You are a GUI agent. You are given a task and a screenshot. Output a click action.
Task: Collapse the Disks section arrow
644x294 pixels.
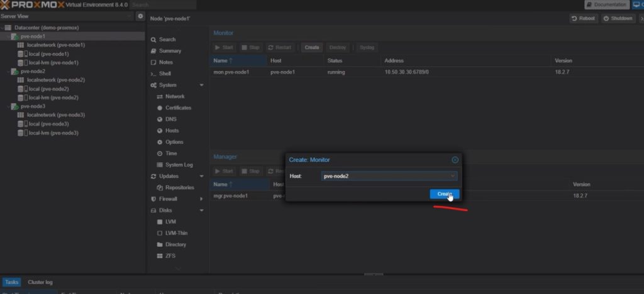(x=202, y=210)
